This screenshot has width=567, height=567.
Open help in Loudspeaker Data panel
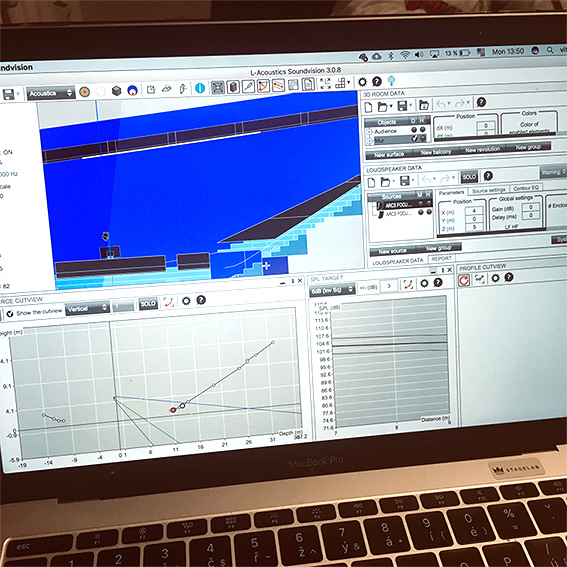click(x=488, y=176)
